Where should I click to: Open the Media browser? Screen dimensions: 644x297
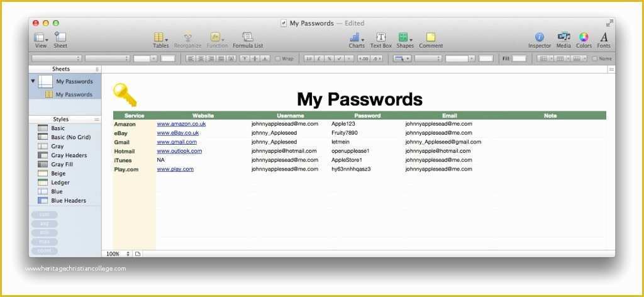[x=563, y=40]
